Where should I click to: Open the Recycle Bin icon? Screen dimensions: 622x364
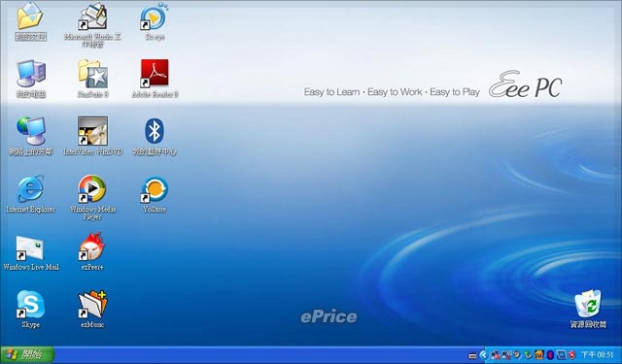[588, 304]
